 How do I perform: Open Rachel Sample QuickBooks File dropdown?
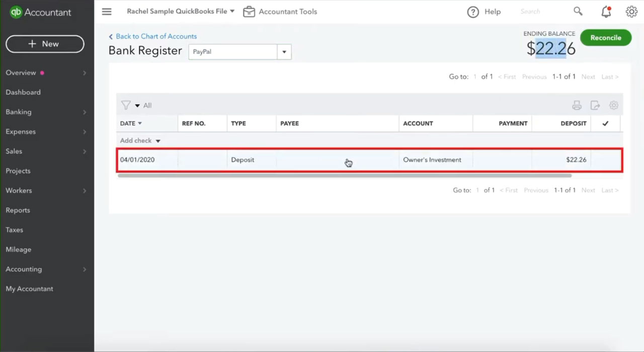(x=181, y=11)
